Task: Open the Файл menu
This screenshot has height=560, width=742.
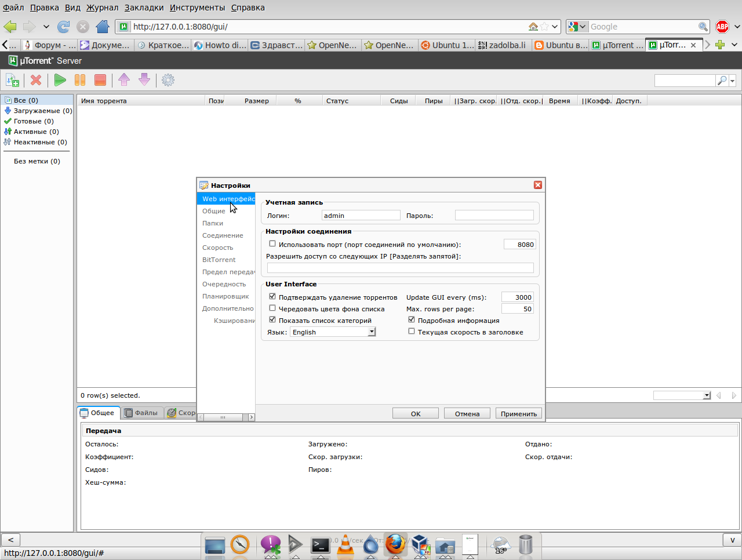Action: (13, 8)
